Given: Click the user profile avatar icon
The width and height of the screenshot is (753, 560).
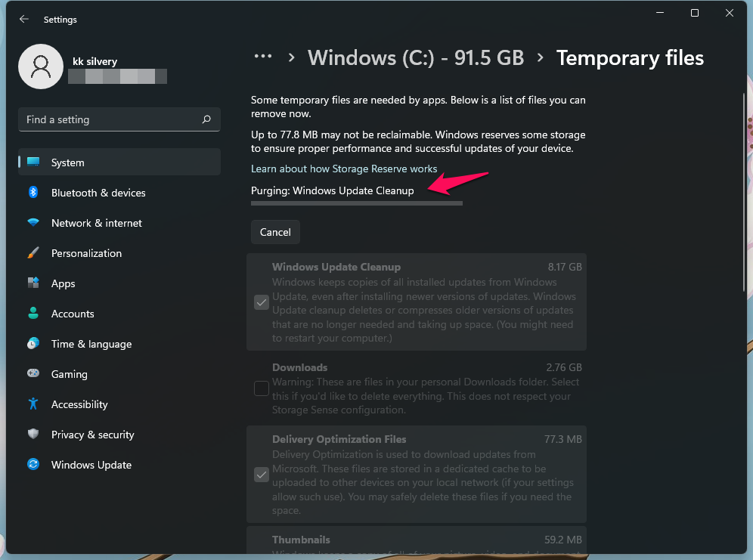Looking at the screenshot, I should pos(41,67).
